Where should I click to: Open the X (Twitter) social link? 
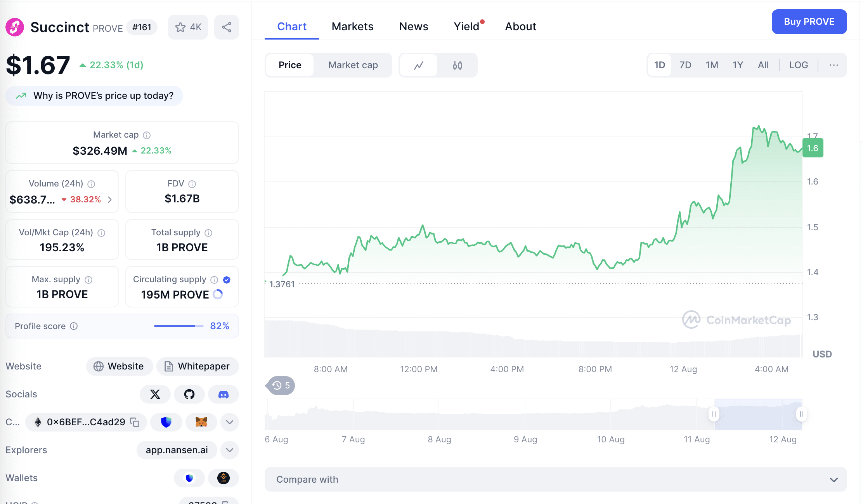point(155,394)
